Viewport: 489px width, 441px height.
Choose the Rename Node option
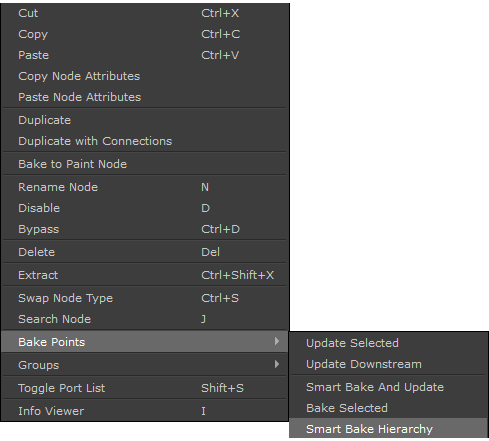(145, 187)
